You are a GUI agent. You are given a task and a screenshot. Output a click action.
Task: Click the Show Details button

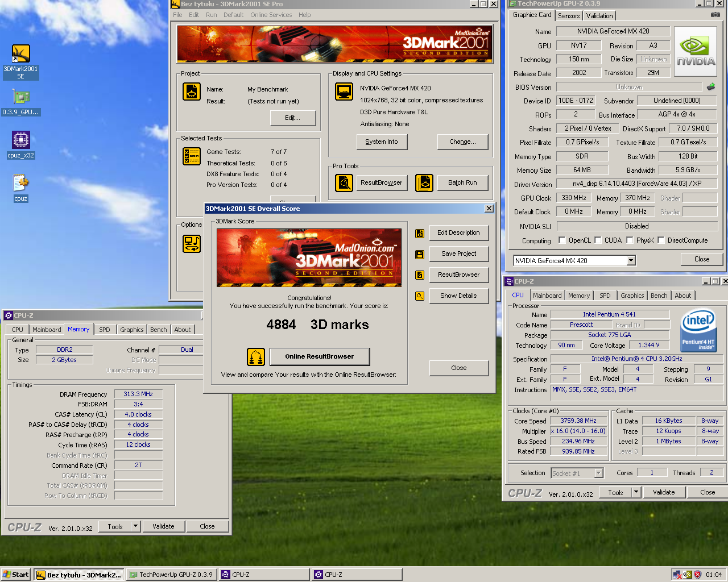[x=458, y=296]
